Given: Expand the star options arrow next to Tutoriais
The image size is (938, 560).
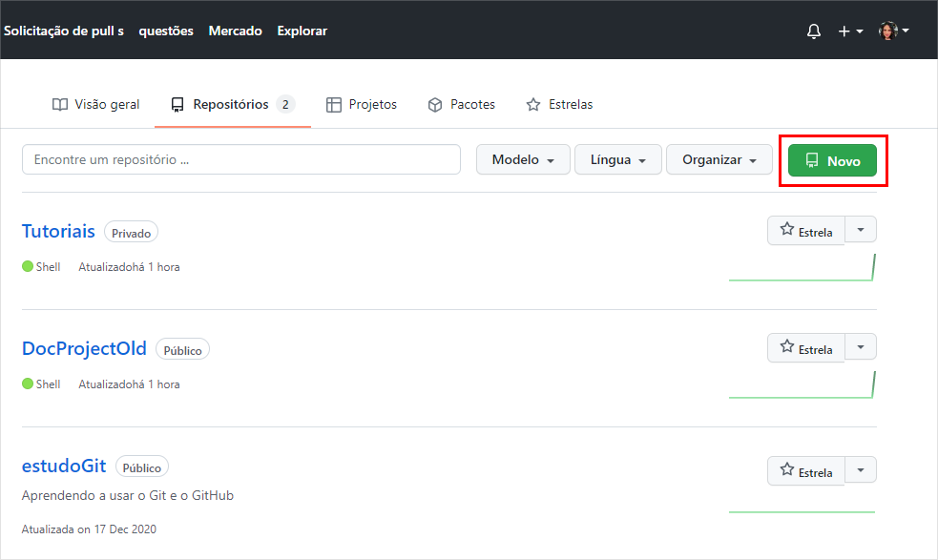Looking at the screenshot, I should click(x=860, y=229).
